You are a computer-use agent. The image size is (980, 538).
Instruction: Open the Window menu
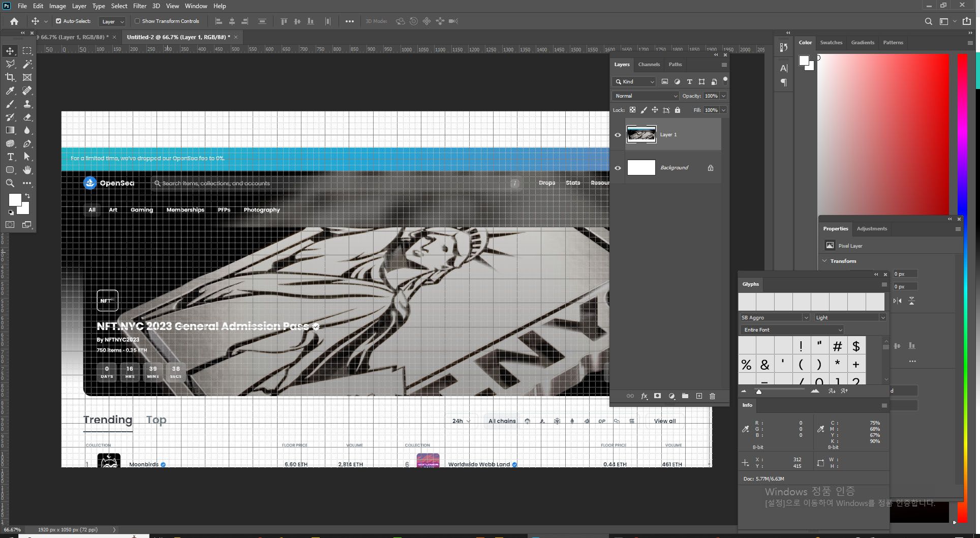pyautogui.click(x=196, y=6)
